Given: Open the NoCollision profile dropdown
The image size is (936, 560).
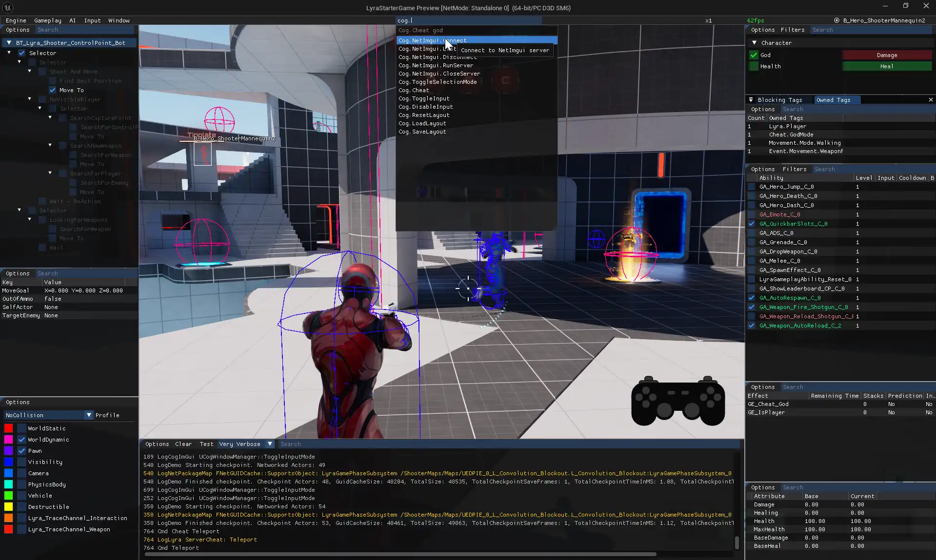Looking at the screenshot, I should tap(89, 415).
